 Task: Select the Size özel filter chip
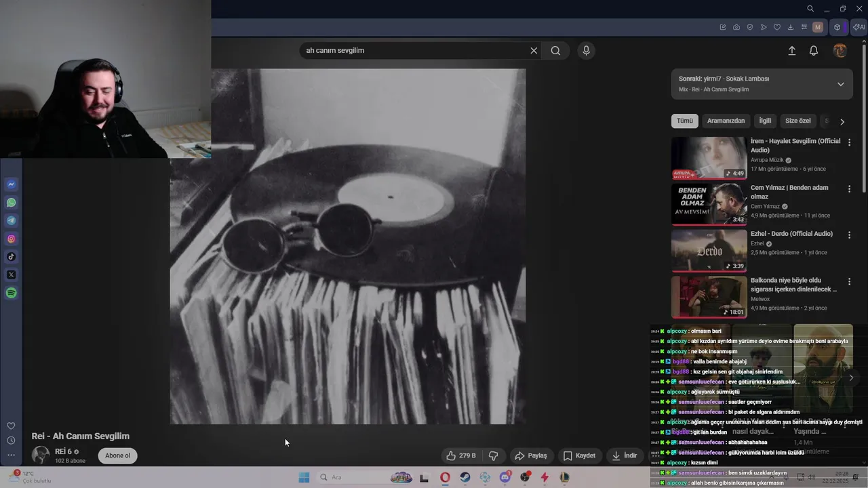(x=798, y=121)
